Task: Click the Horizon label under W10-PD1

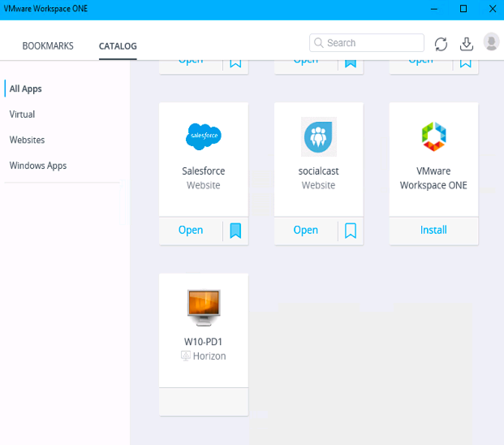Action: [x=209, y=356]
